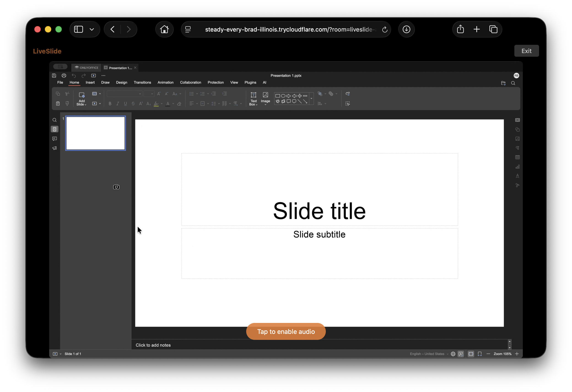
Task: Switch to the Transitions tab
Action: (x=142, y=82)
